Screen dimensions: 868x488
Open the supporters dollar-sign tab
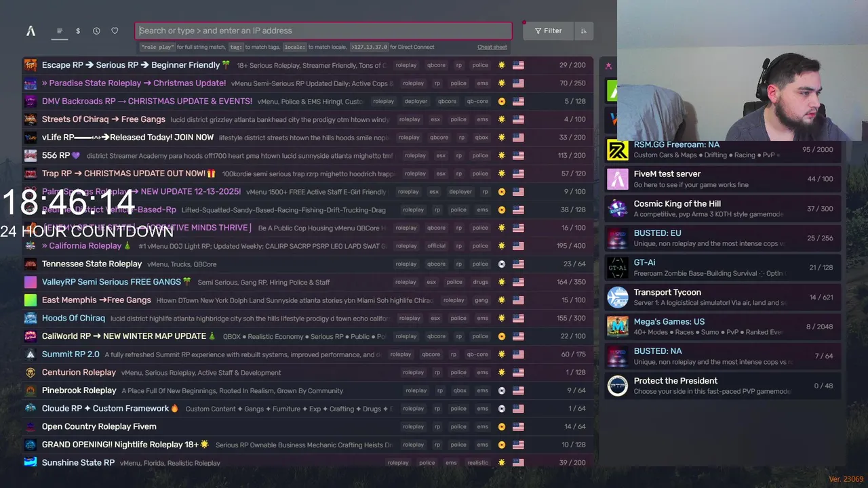pyautogui.click(x=78, y=30)
